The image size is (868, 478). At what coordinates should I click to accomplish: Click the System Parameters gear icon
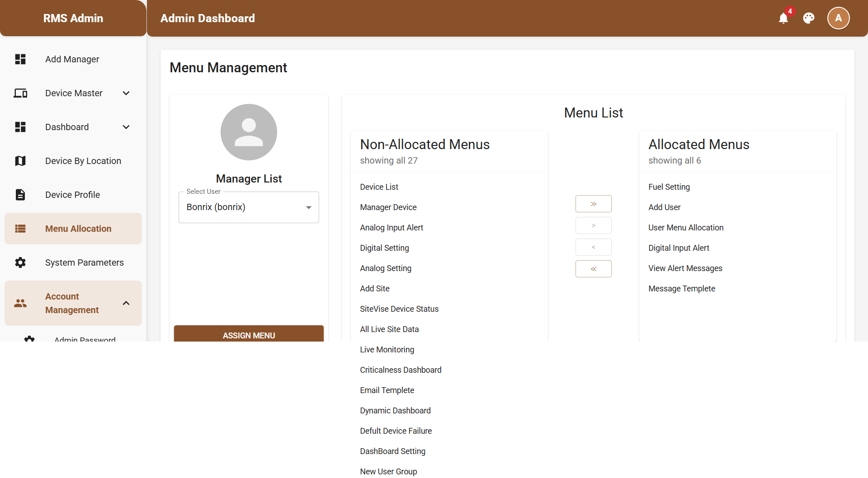(20, 262)
